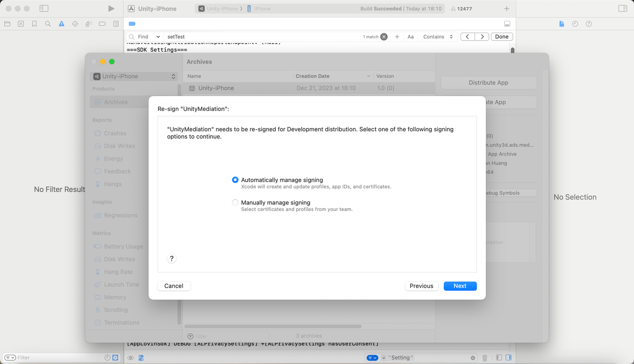This screenshot has height=364, width=634.
Task: Open the Contains match type dropdown
Action: 438,37
